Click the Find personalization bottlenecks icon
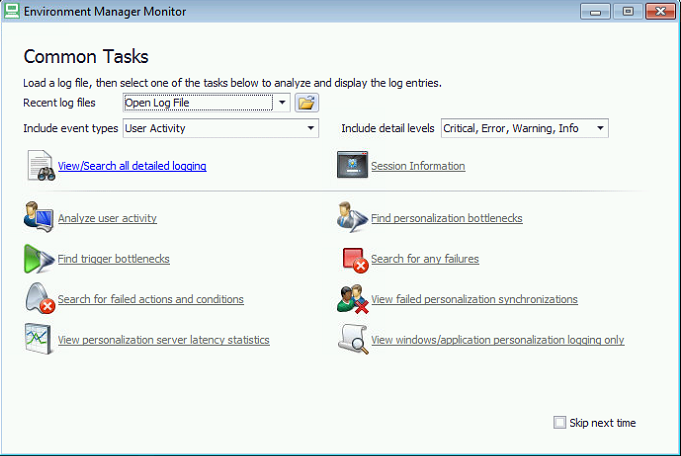 352,217
